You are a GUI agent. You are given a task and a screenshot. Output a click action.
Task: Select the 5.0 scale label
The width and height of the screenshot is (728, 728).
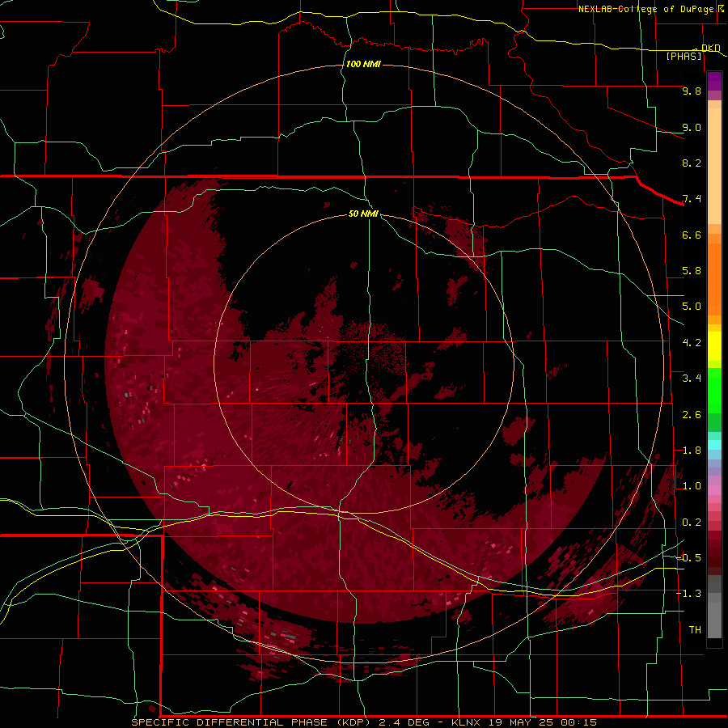point(692,307)
